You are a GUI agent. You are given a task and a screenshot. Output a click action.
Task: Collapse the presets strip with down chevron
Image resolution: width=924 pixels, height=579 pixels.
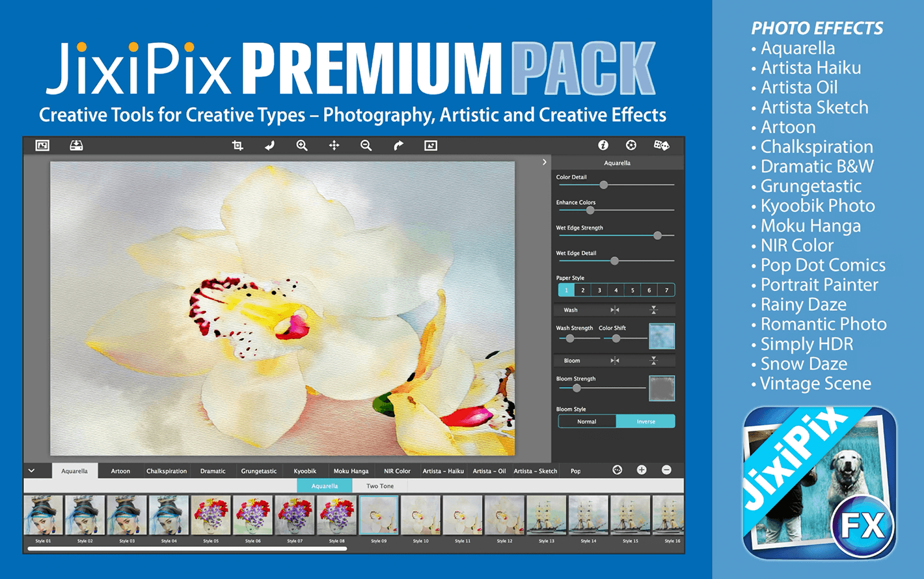click(x=31, y=470)
